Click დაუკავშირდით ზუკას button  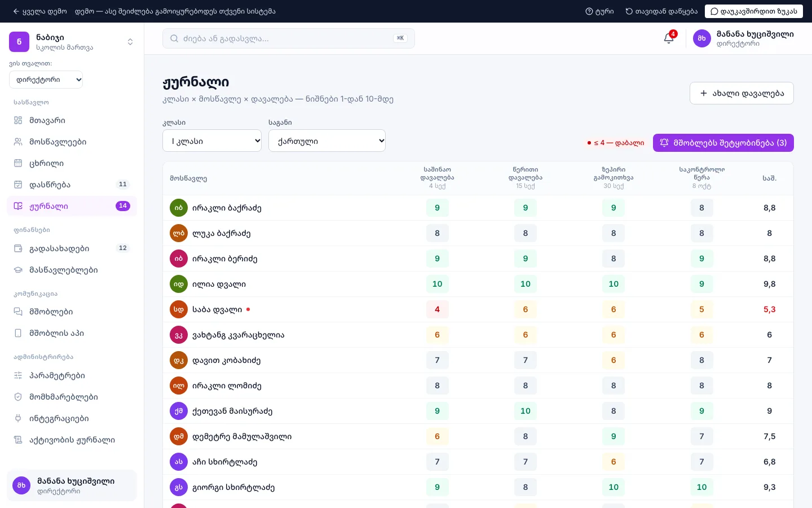click(754, 11)
